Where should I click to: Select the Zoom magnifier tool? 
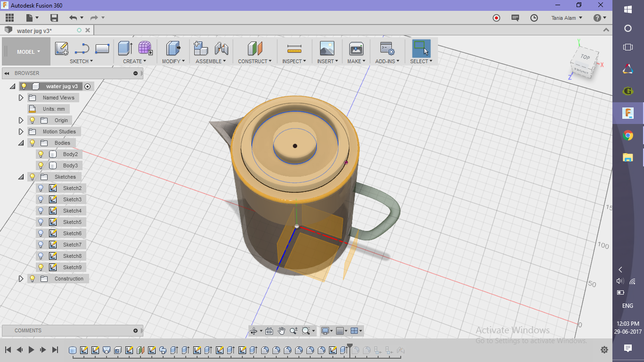293,331
